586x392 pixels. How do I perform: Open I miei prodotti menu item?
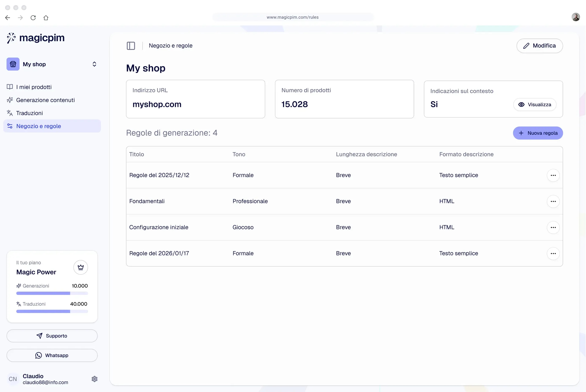pos(34,87)
